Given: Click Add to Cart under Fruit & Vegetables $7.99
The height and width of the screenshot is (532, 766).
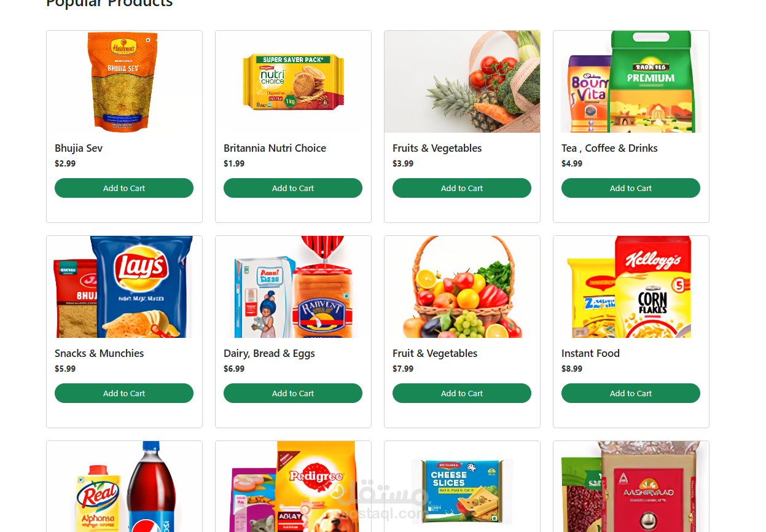Looking at the screenshot, I should (x=462, y=393).
